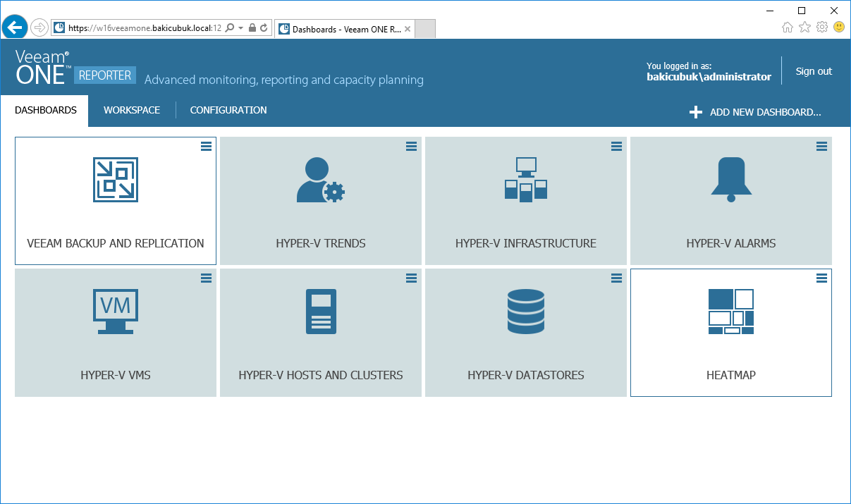Click the Hyper-V Alarms label
The width and height of the screenshot is (851, 504).
[731, 243]
